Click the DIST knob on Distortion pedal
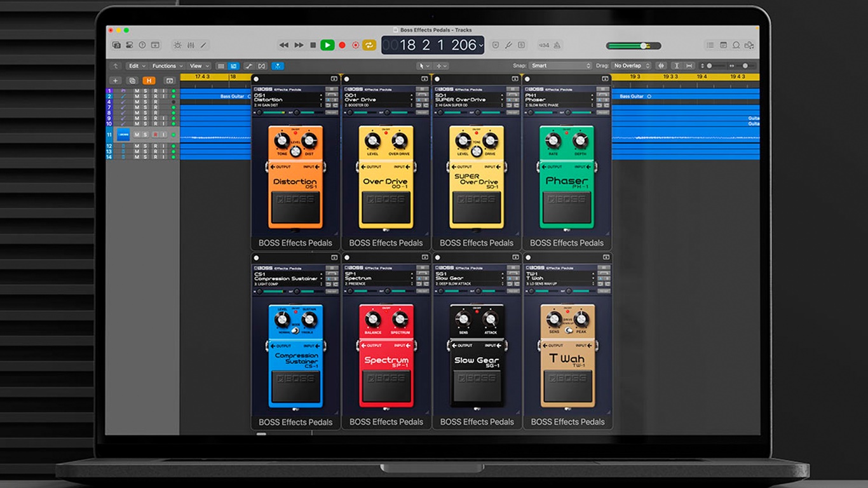868x488 pixels. (x=309, y=140)
